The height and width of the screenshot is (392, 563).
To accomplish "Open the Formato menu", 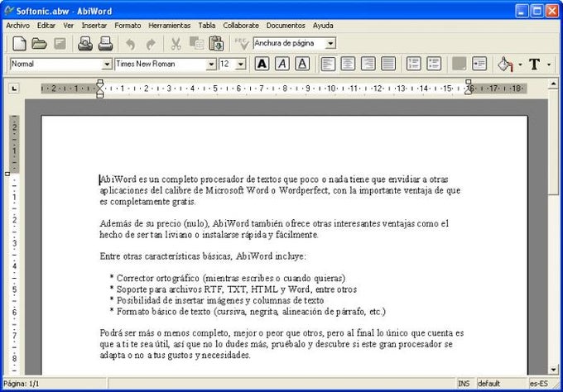I will [128, 26].
